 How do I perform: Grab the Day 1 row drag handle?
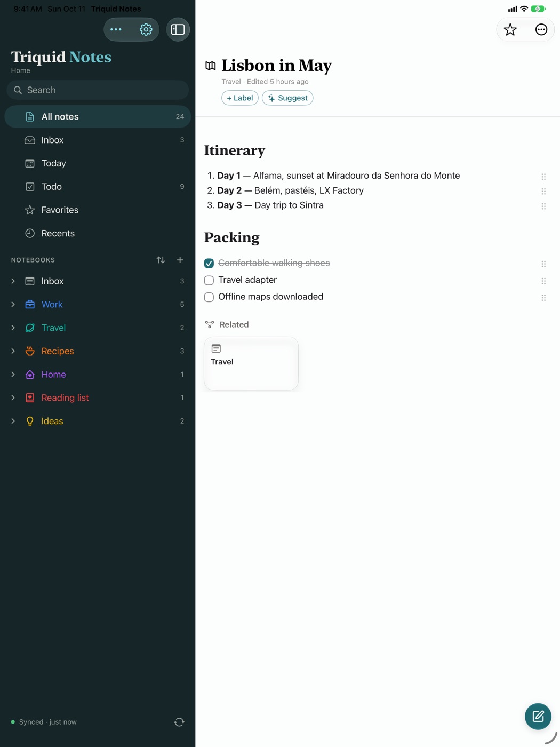(x=543, y=177)
